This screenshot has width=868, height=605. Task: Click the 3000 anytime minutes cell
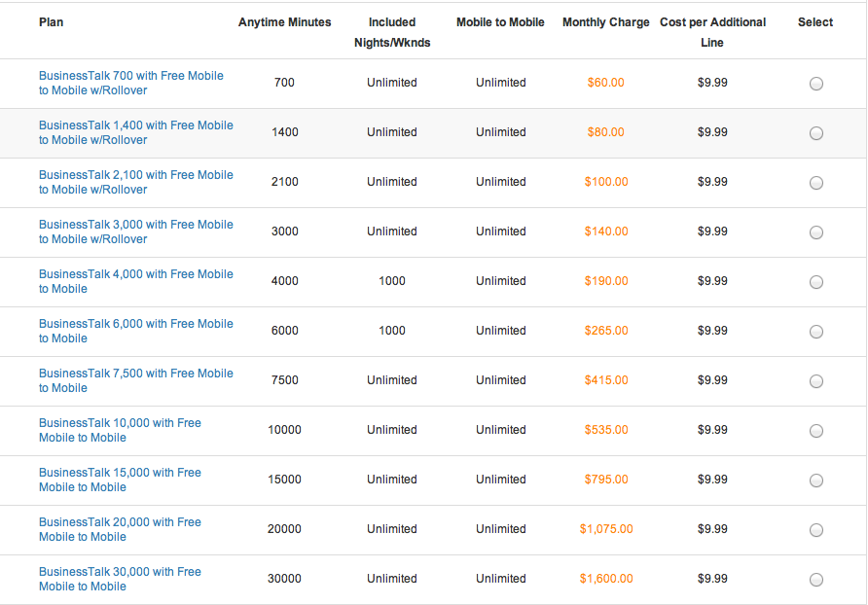tap(284, 231)
